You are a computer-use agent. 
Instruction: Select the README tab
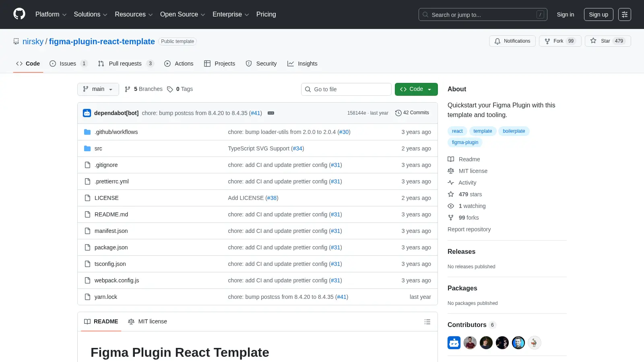(x=101, y=321)
